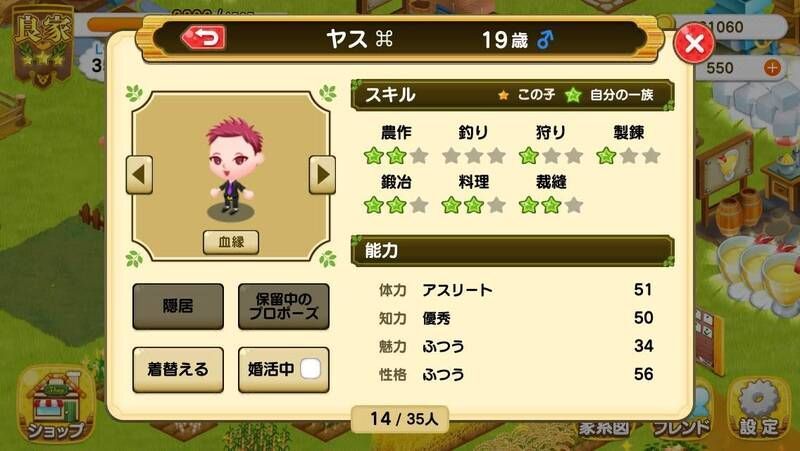This screenshot has width=800, height=451.
Task: Click the character avatar portrait
Action: [234, 166]
